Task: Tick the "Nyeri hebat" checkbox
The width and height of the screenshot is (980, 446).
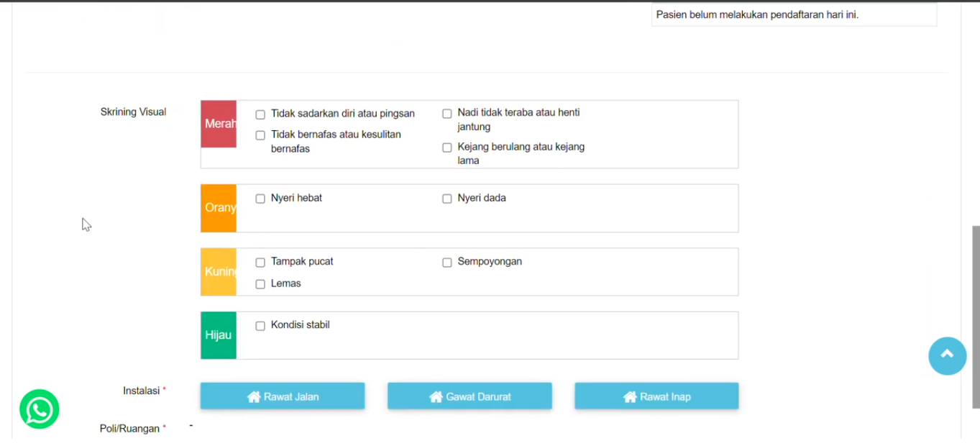Action: click(260, 199)
